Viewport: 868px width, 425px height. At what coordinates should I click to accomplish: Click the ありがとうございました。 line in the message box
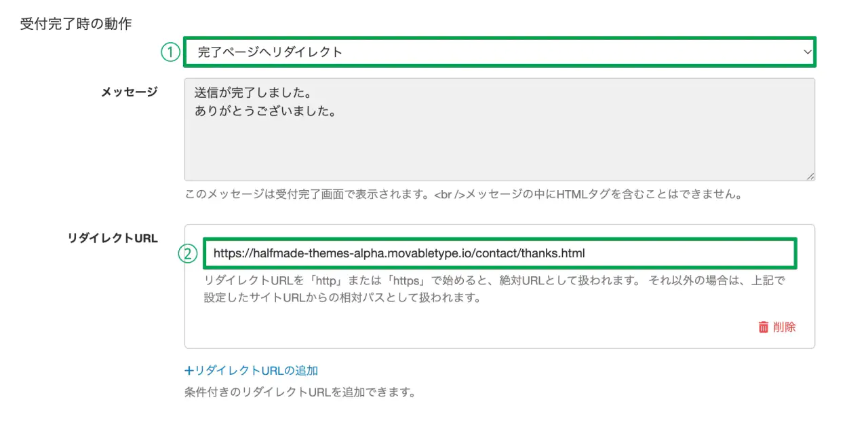click(265, 110)
